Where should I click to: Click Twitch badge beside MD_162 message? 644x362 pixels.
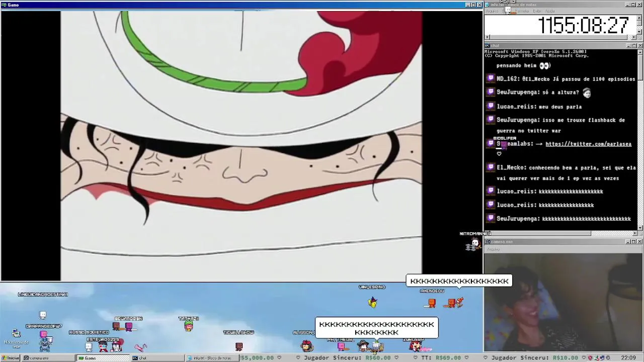(491, 78)
